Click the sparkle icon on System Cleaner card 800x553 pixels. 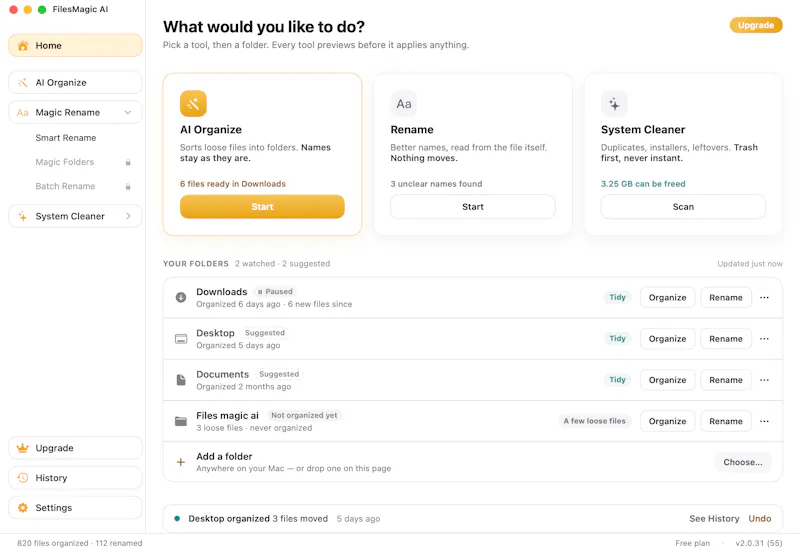(x=614, y=104)
